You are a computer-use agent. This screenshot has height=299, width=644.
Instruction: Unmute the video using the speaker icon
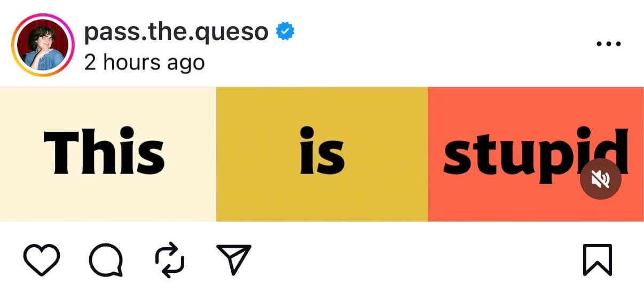(600, 179)
